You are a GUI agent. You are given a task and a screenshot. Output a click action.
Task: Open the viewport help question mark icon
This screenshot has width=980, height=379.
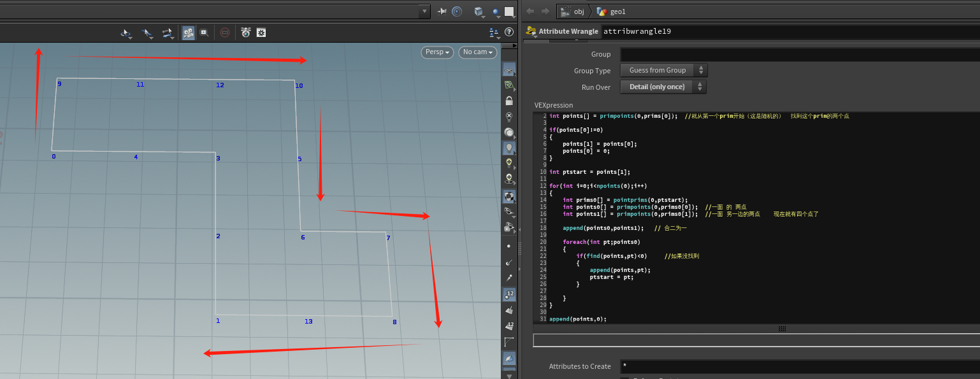[509, 32]
